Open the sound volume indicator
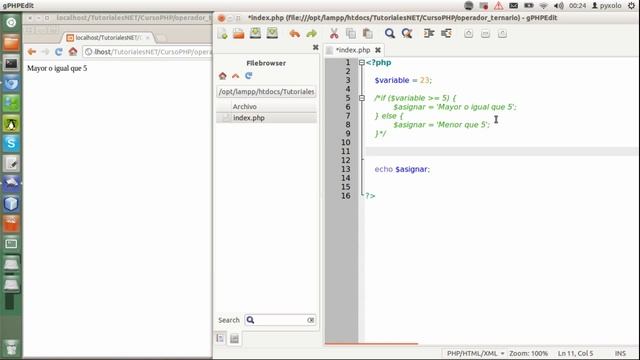The image size is (640, 360). coord(558,6)
